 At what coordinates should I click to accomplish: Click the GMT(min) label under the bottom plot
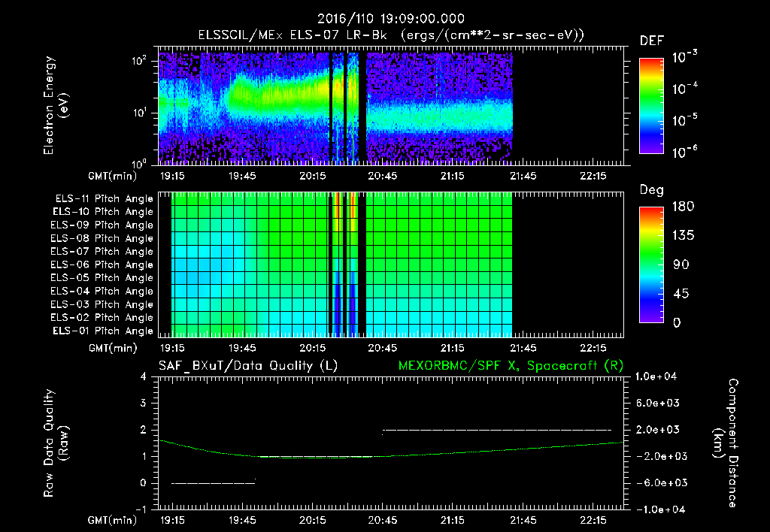pyautogui.click(x=112, y=520)
